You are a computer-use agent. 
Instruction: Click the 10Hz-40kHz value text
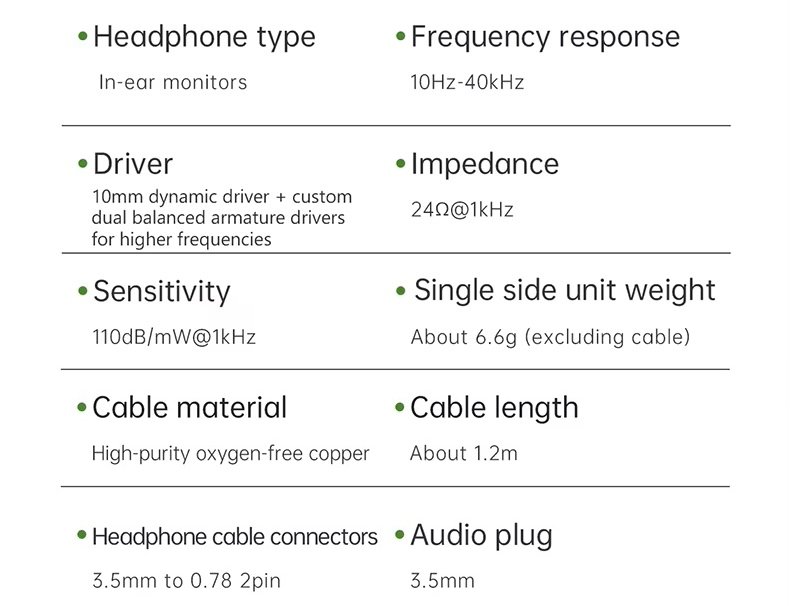coord(467,83)
